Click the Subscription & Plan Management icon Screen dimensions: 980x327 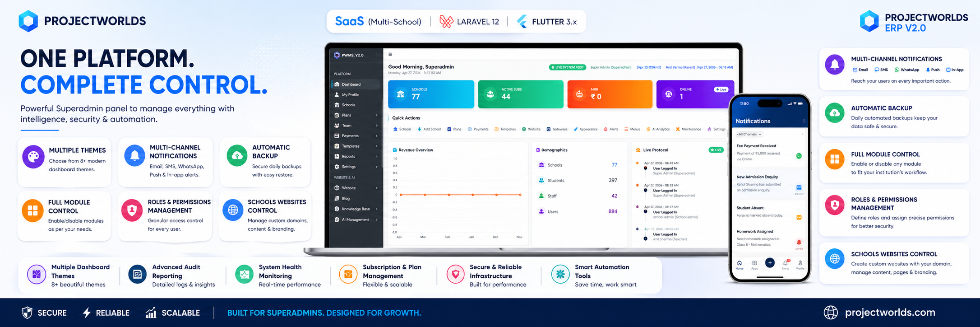coord(348,274)
